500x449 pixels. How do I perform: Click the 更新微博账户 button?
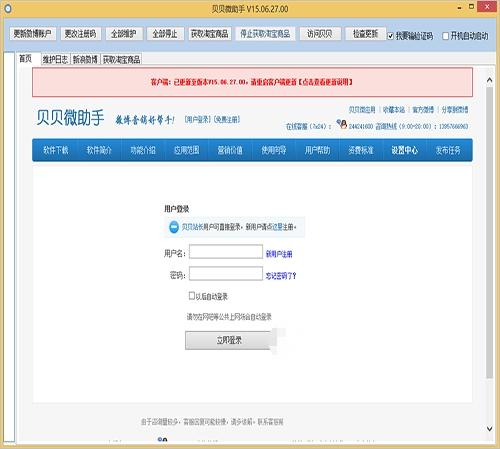[33, 34]
